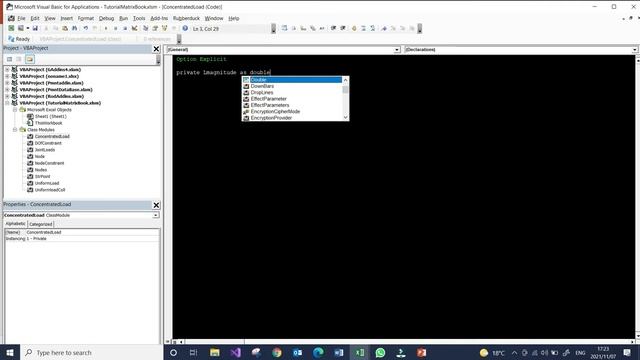Image resolution: width=640 pixels, height=360 pixels.
Task: Click the Find binoculars icon in toolbar
Action: (x=75, y=28)
